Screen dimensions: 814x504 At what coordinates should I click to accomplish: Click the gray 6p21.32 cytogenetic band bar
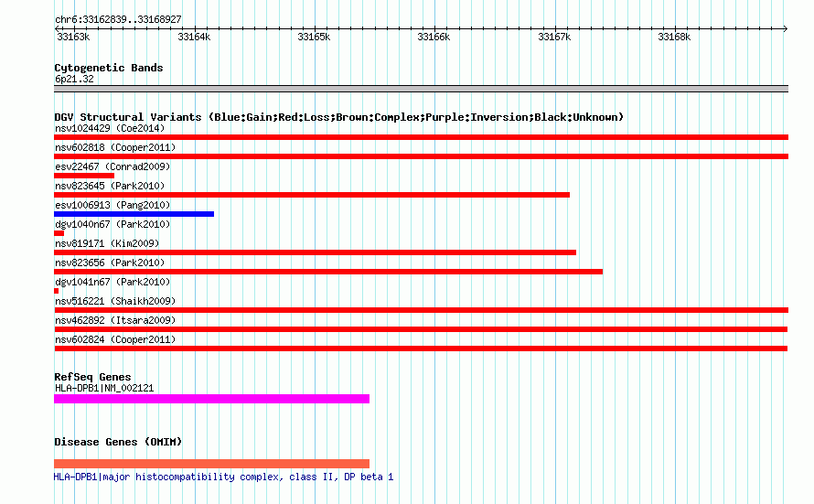tap(421, 89)
